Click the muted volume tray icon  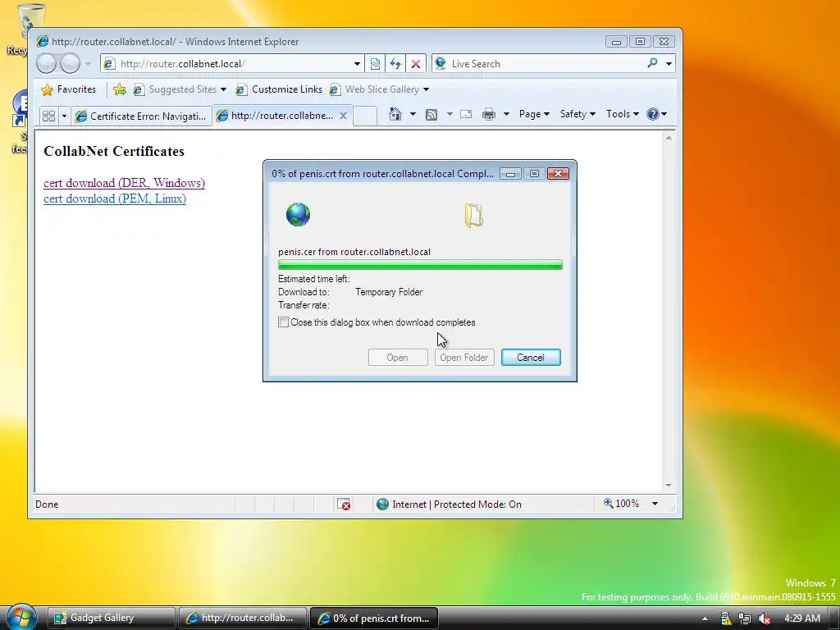765,619
